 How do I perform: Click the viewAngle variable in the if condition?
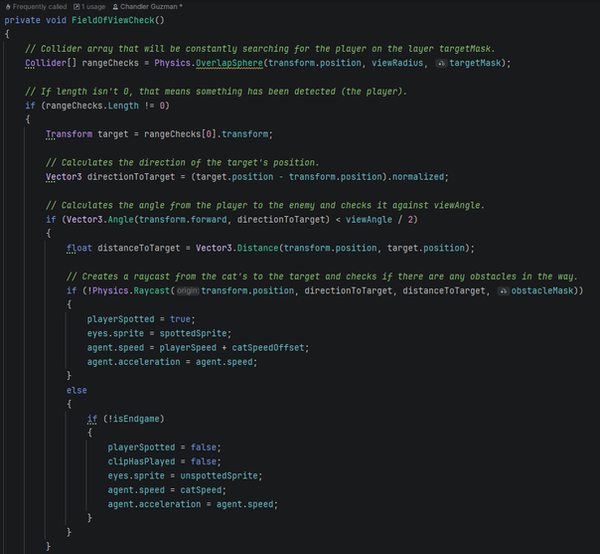point(369,220)
